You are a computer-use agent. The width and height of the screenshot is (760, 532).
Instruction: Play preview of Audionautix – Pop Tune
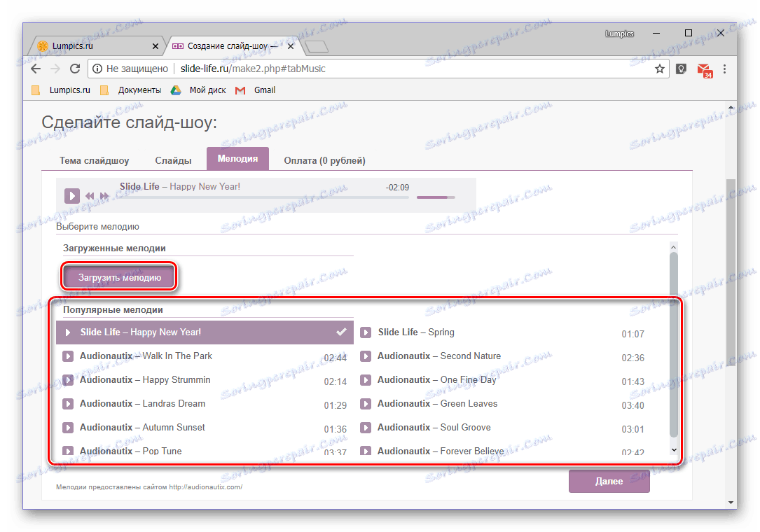pos(68,451)
